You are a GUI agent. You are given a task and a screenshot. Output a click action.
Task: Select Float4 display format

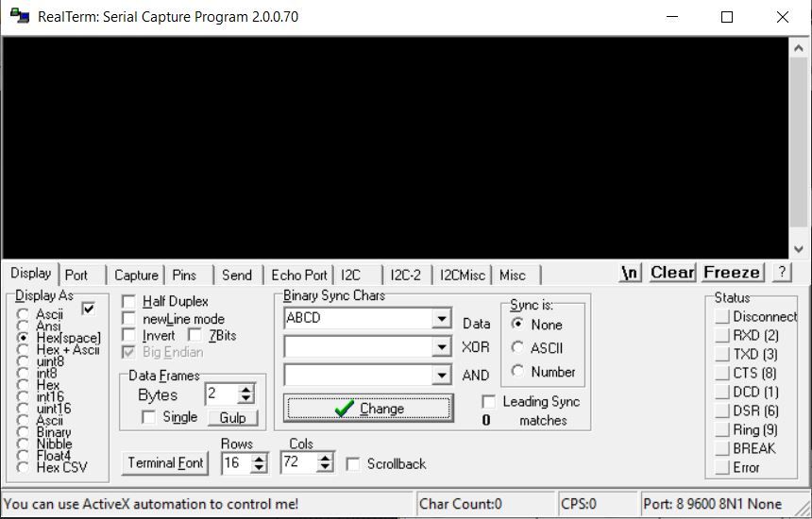(23, 456)
